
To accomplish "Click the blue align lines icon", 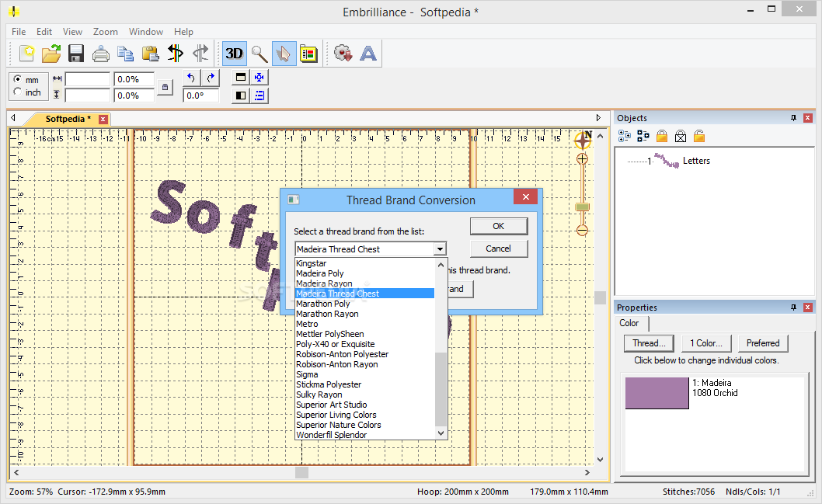I will 259,96.
